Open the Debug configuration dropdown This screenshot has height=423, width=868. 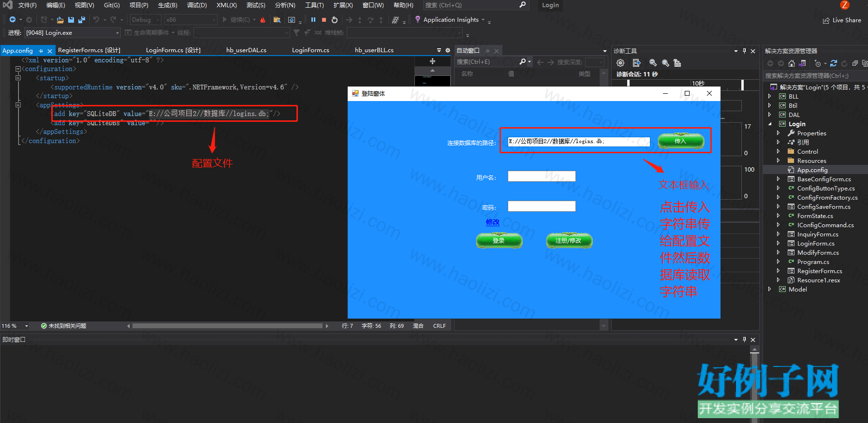click(x=146, y=20)
